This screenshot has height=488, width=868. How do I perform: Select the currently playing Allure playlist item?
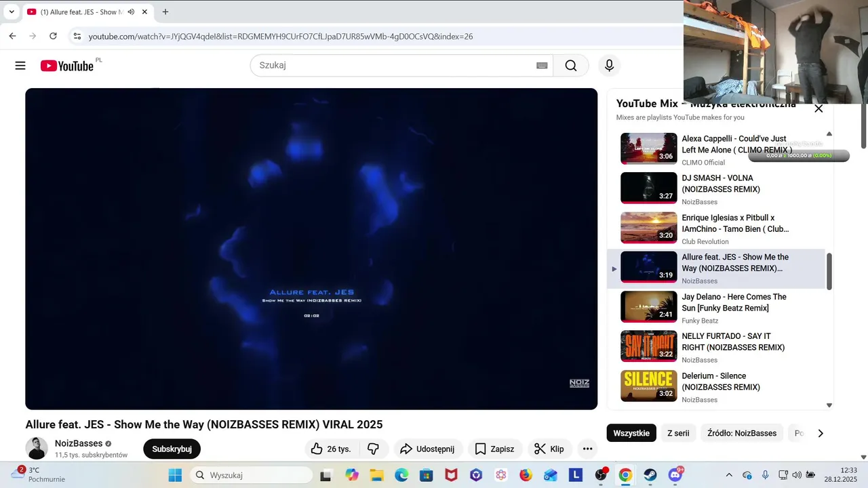pos(716,268)
